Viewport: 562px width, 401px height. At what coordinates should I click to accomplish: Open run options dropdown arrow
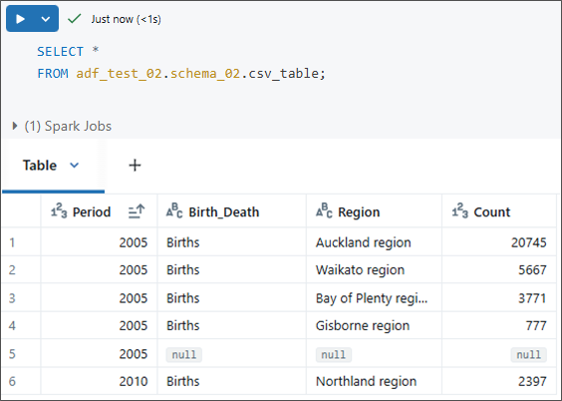(46, 19)
